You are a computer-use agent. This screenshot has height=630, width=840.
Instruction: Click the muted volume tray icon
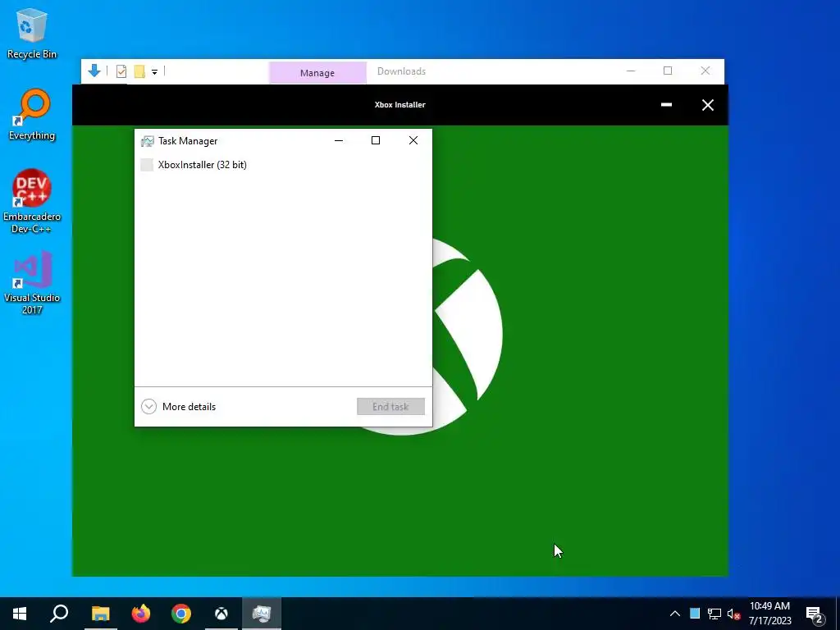click(733, 614)
